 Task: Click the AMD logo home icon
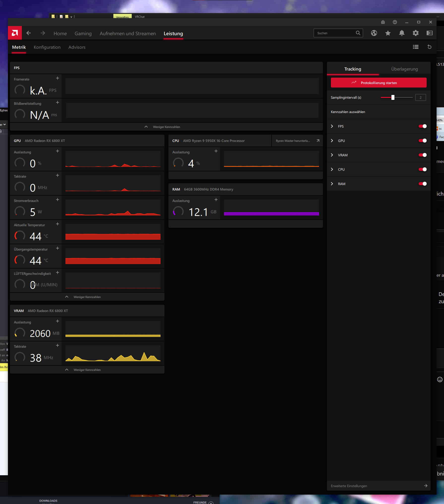15,33
